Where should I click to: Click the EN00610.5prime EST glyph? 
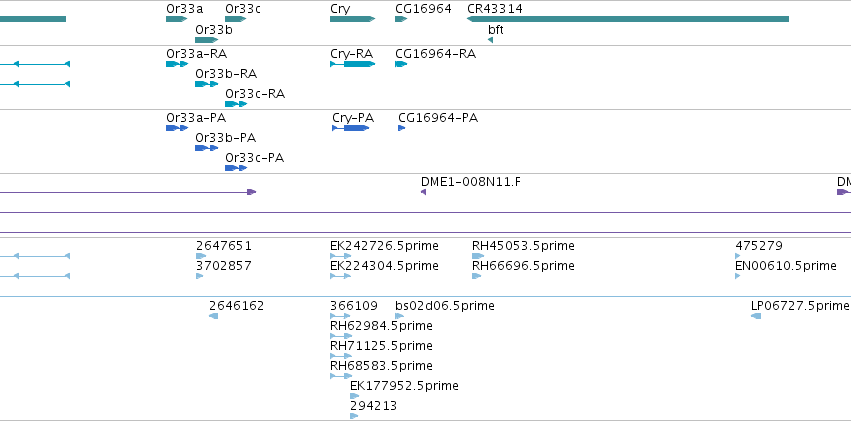pyautogui.click(x=741, y=276)
